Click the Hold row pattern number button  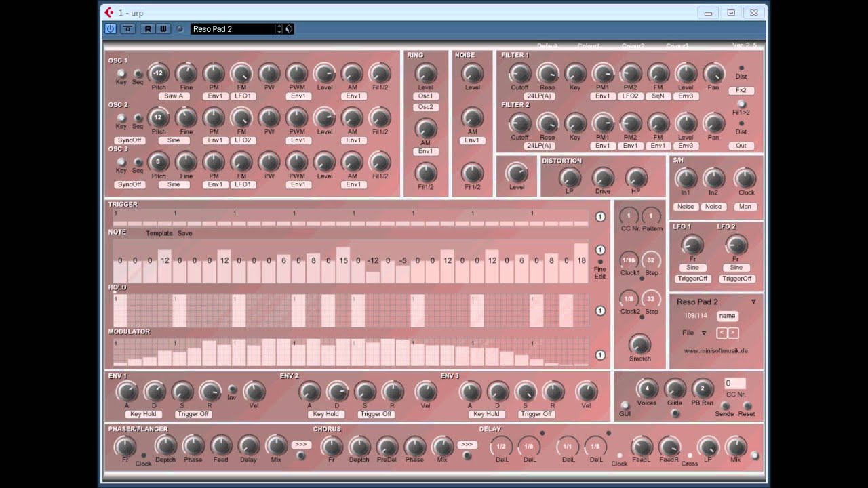click(600, 311)
